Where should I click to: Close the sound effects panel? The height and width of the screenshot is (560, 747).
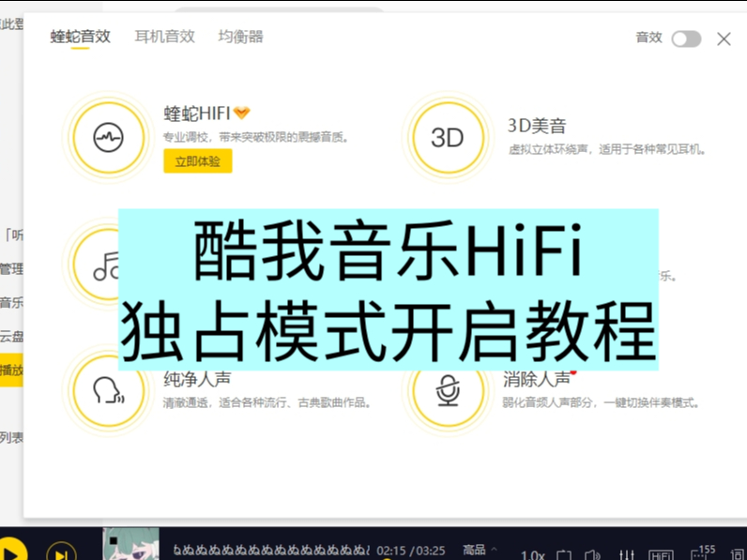point(724,38)
